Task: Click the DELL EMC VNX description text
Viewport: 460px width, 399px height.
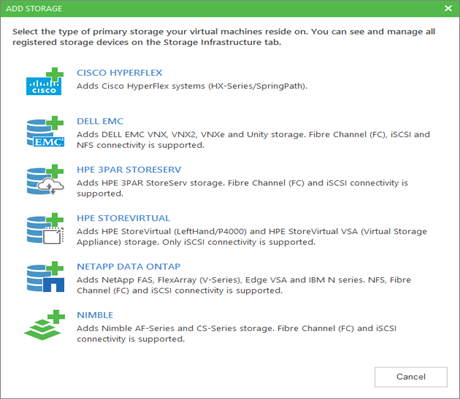Action: 253,140
